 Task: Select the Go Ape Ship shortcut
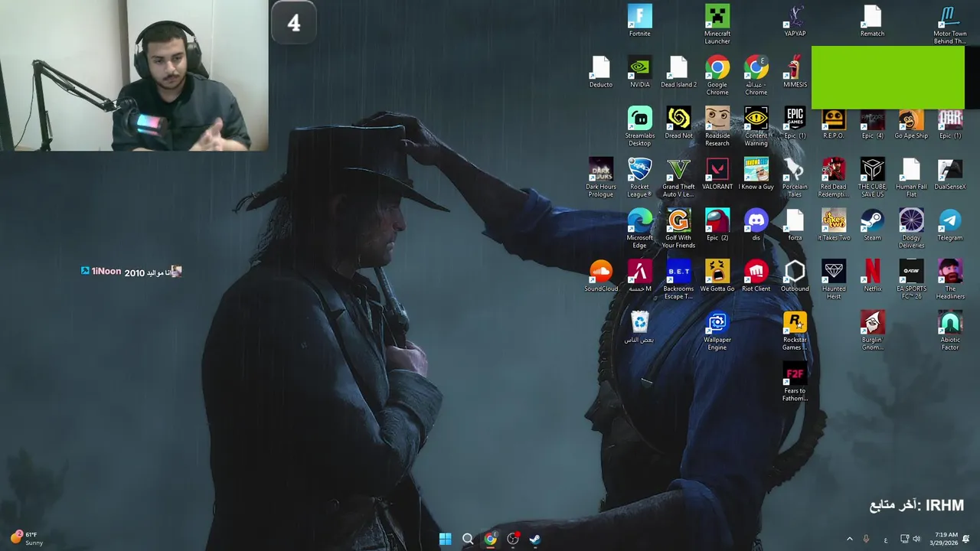(911, 123)
